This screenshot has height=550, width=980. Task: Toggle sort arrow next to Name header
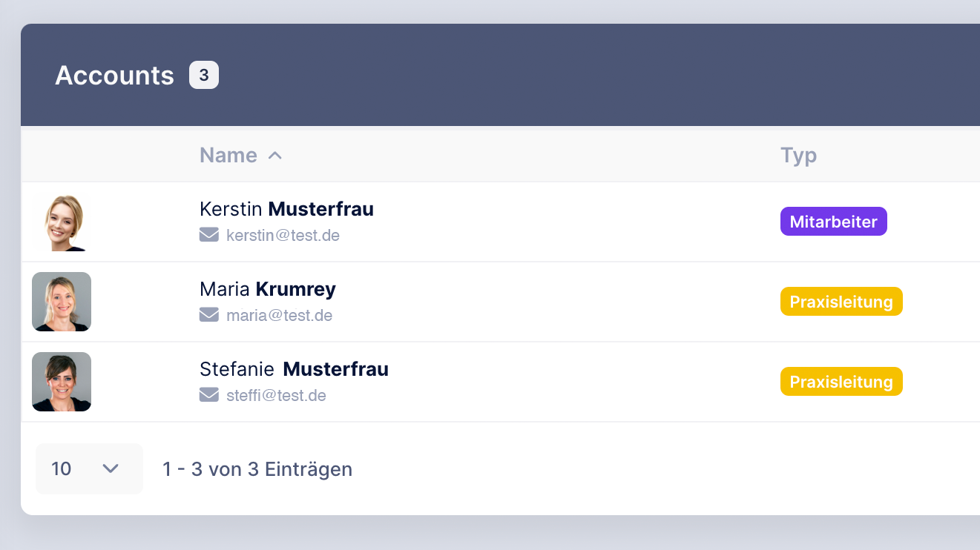pos(275,156)
